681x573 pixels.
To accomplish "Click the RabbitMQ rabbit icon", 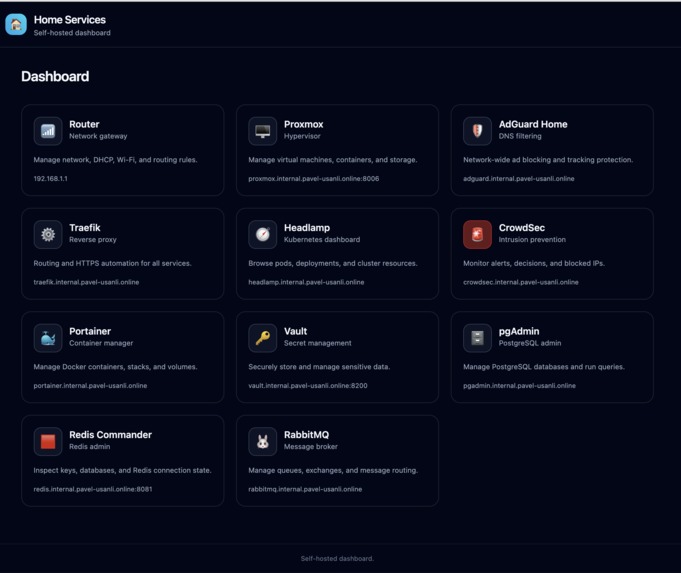I will click(x=262, y=441).
